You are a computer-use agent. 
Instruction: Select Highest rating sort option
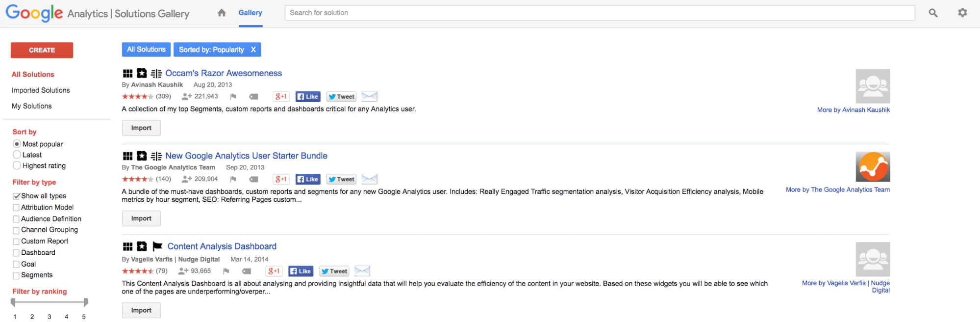pyautogui.click(x=17, y=165)
